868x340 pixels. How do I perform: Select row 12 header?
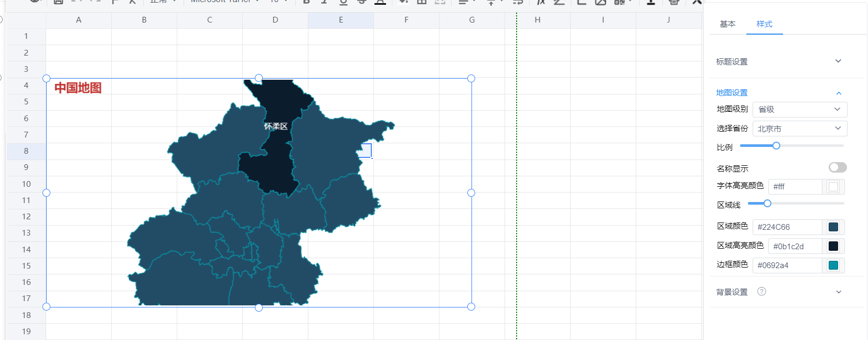click(x=26, y=217)
